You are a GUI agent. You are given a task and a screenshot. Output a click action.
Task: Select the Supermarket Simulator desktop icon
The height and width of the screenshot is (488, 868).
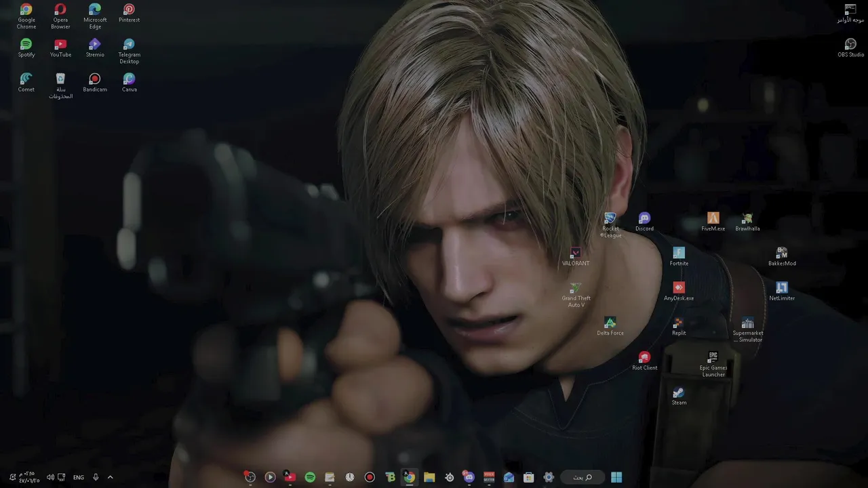[x=747, y=329]
